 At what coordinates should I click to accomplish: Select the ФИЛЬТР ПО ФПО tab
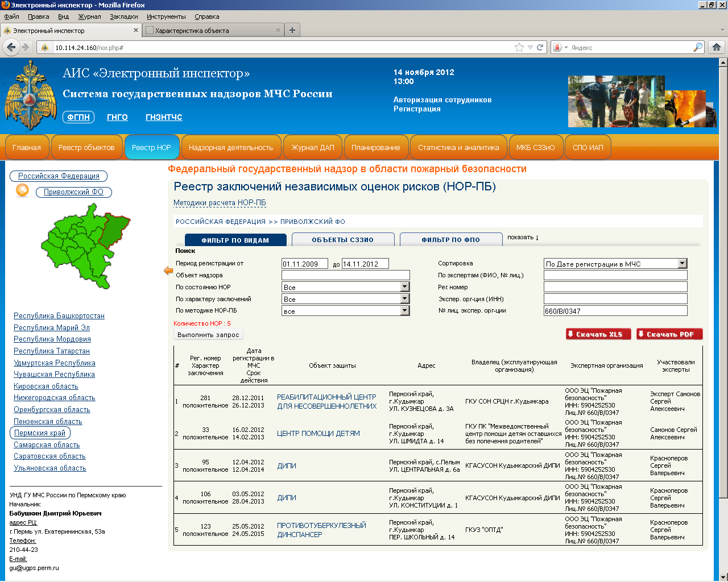click(451, 240)
